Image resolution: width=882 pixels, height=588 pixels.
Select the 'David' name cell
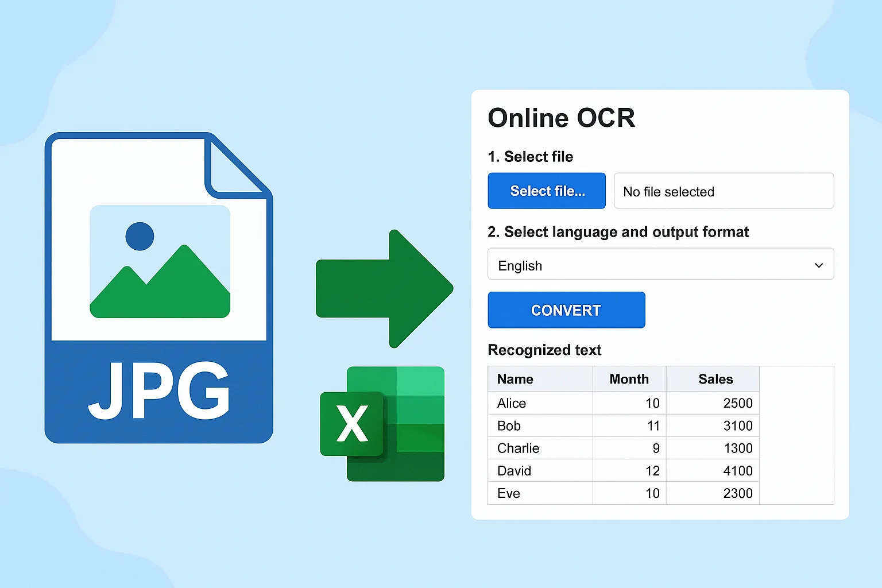coord(540,471)
